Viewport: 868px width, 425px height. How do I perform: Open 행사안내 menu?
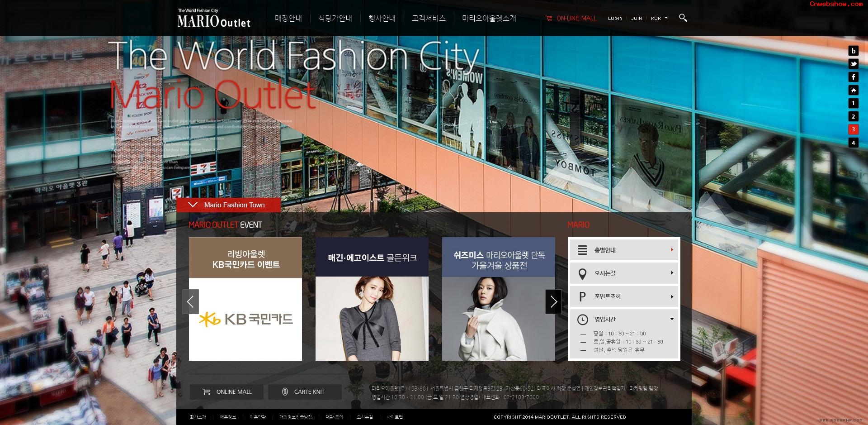pyautogui.click(x=382, y=19)
